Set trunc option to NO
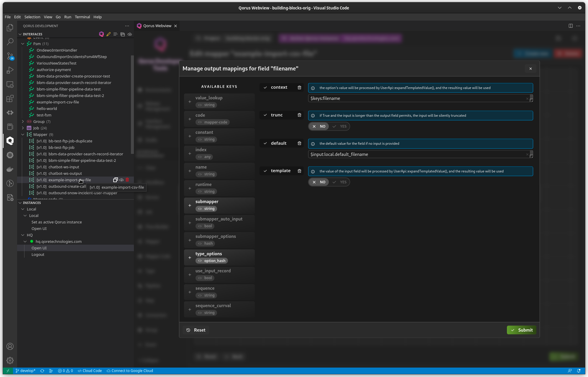Viewport: 588px width, 377px height. 319,126
